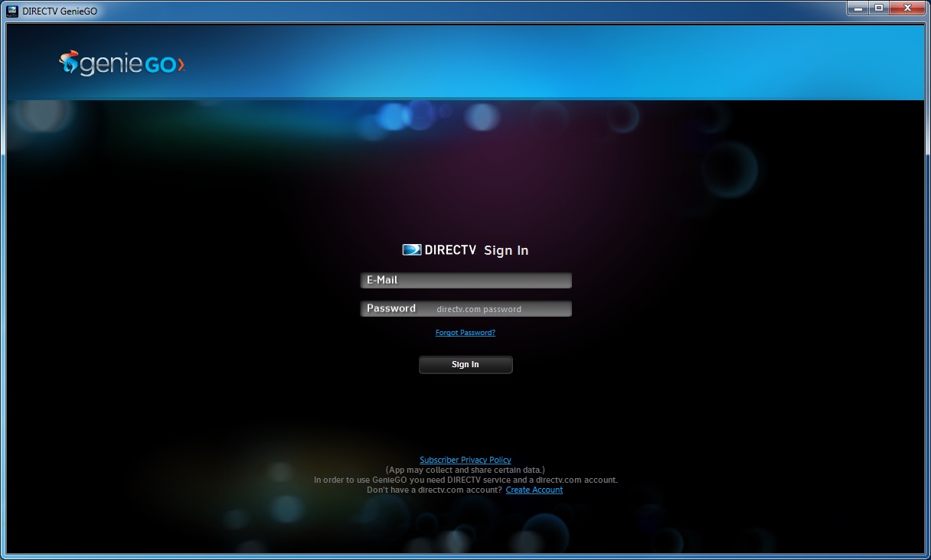Click the directv.com password placeholder text
Image resolution: width=931 pixels, height=560 pixels.
click(x=479, y=309)
